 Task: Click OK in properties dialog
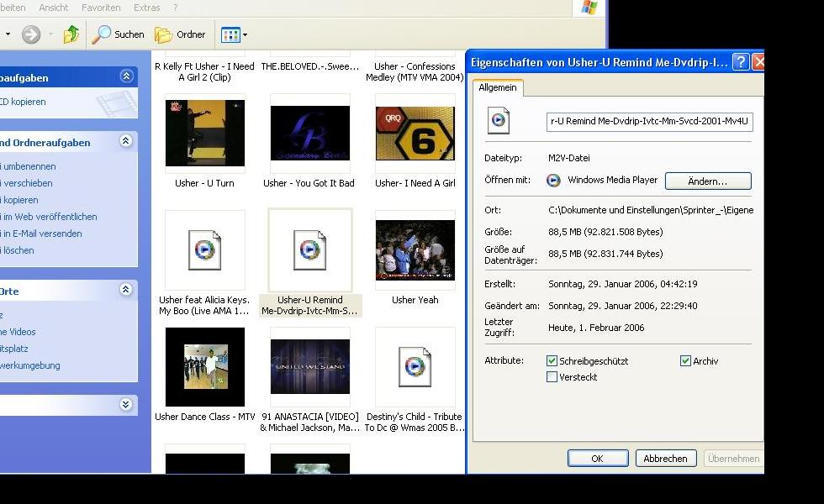[598, 459]
